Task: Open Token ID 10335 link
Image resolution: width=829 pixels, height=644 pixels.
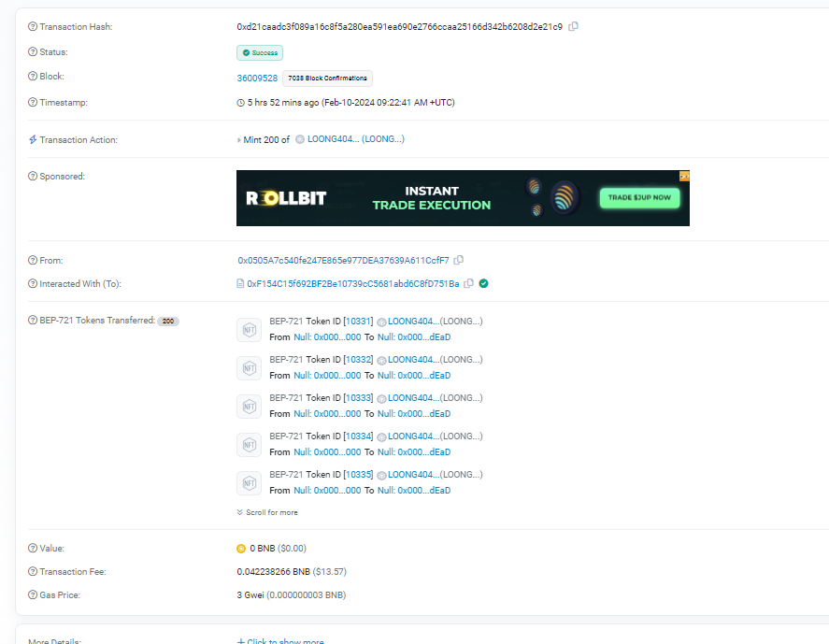Action: [359, 474]
